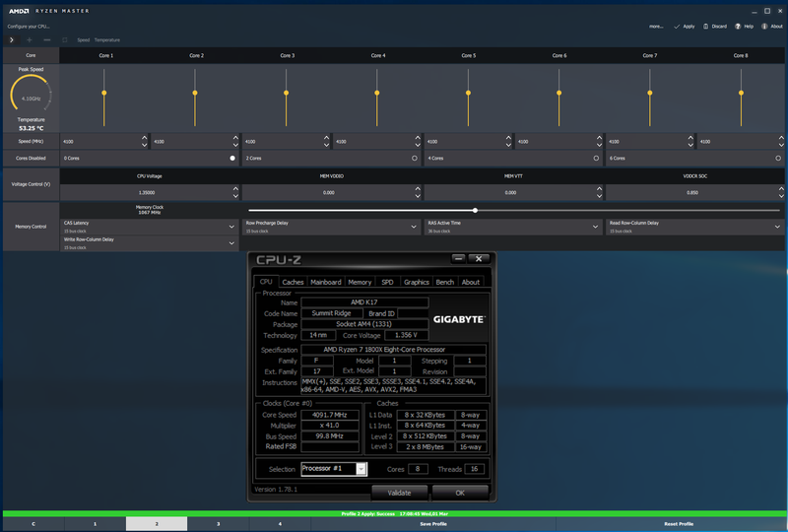Click the Apply checkmark icon
Image resolution: width=788 pixels, height=532 pixels.
click(x=677, y=27)
